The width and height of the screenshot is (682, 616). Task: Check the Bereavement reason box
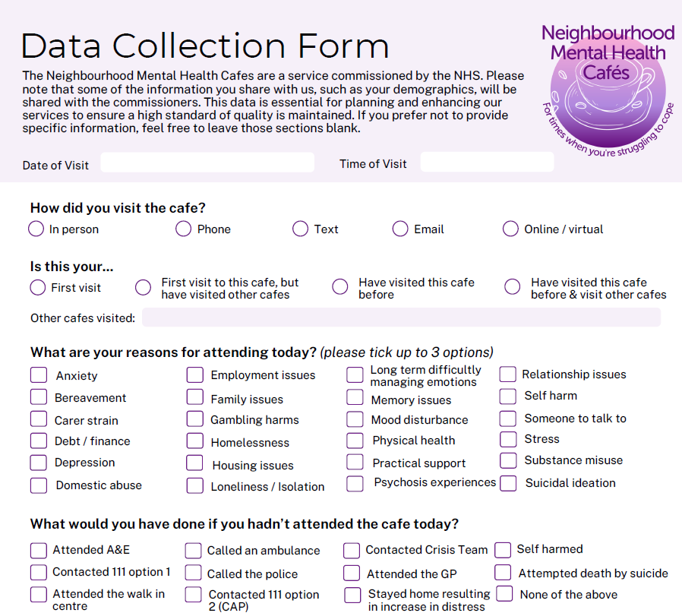(x=39, y=397)
